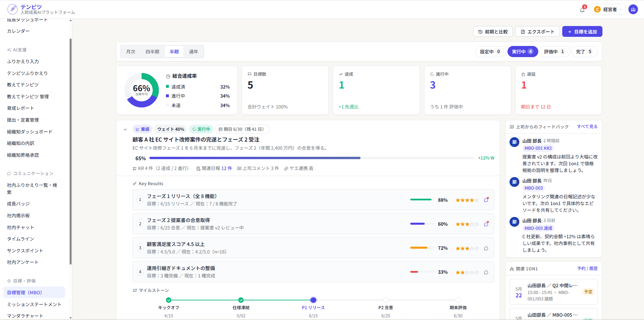This screenshot has width=644, height=320.
Task: Open comment icon for 顧客満足度スコア
Action: click(486, 248)
